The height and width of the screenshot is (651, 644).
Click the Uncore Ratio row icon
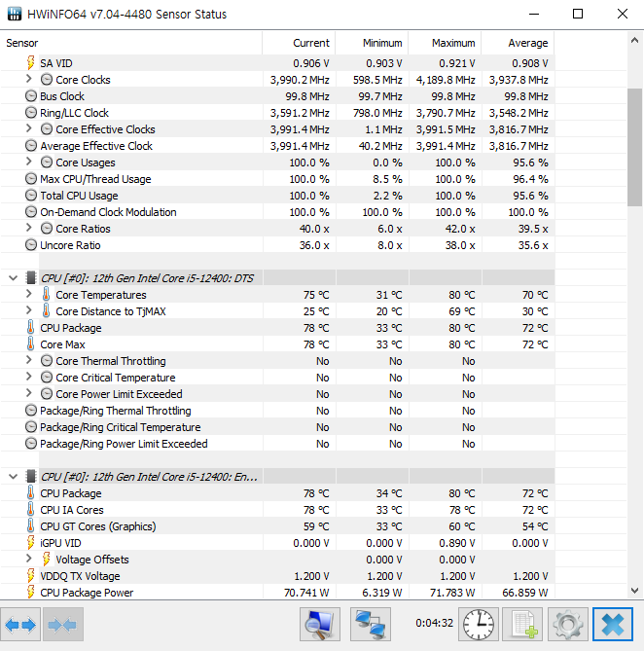pos(31,245)
